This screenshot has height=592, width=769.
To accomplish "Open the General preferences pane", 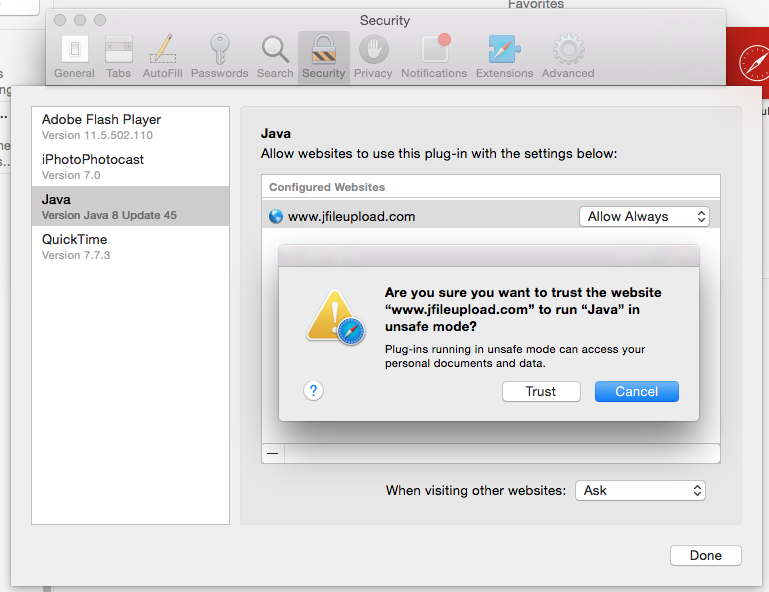I will 75,56.
